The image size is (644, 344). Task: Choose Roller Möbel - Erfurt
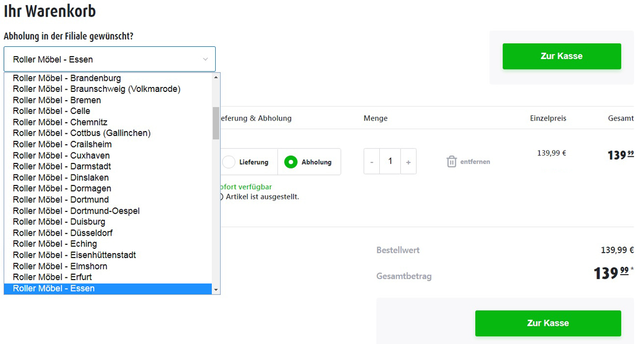(x=108, y=277)
